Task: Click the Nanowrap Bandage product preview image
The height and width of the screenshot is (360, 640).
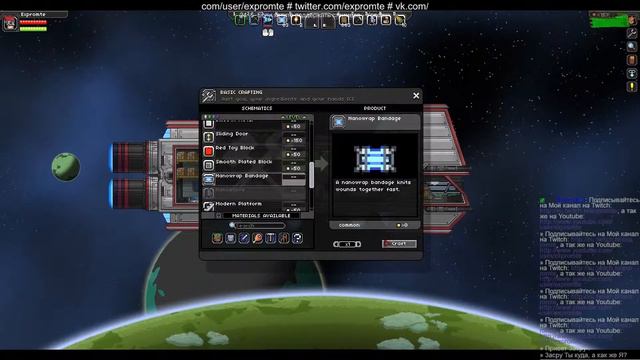Action: pyautogui.click(x=375, y=159)
